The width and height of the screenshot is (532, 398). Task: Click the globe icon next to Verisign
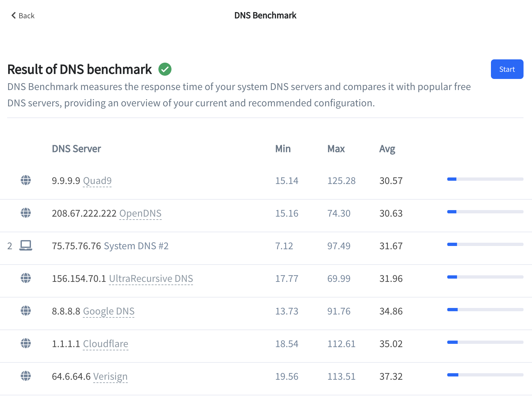click(x=26, y=376)
